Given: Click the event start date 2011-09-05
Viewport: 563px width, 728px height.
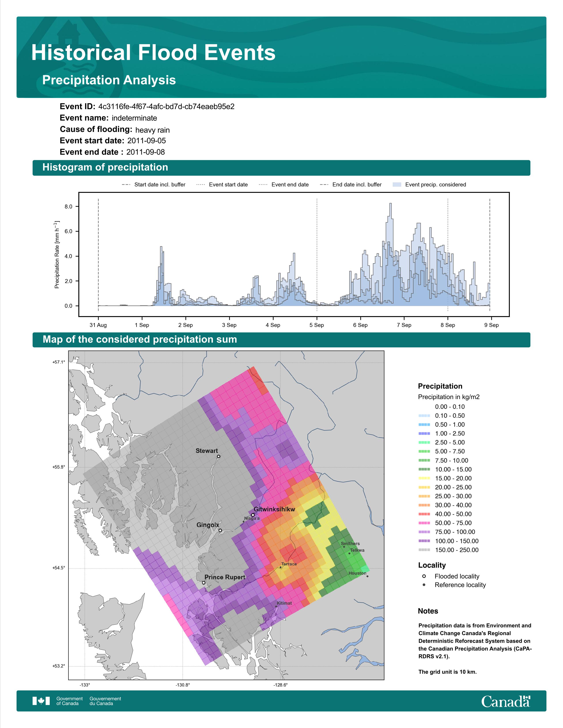Looking at the screenshot, I should click(x=146, y=141).
